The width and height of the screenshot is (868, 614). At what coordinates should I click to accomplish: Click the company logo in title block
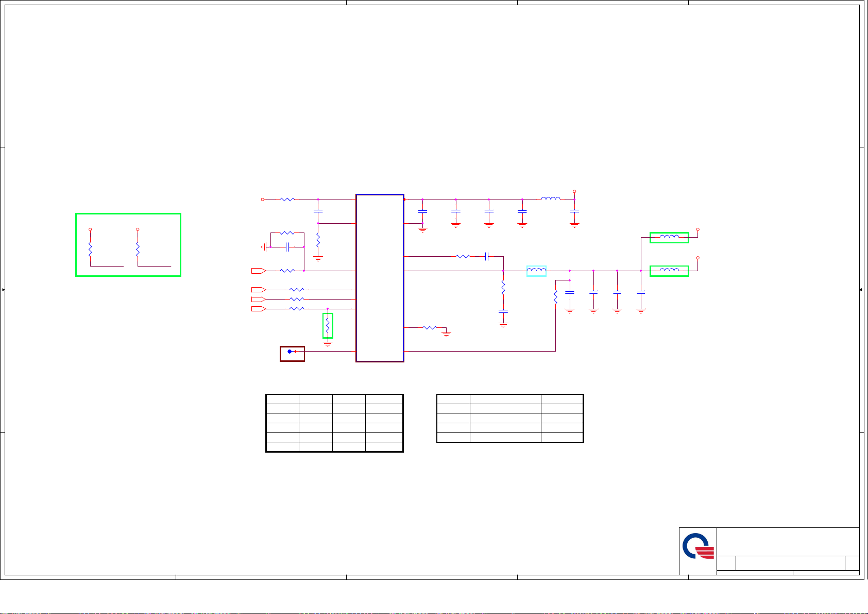click(x=698, y=547)
